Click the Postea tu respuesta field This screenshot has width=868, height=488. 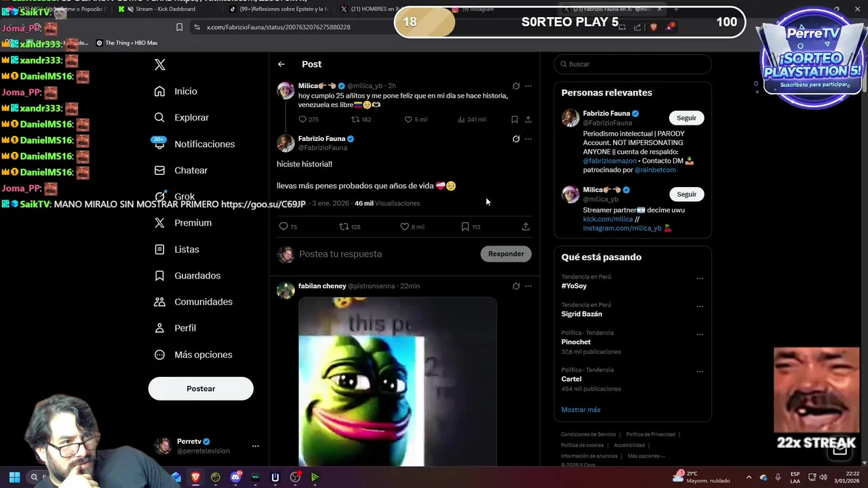point(387,253)
